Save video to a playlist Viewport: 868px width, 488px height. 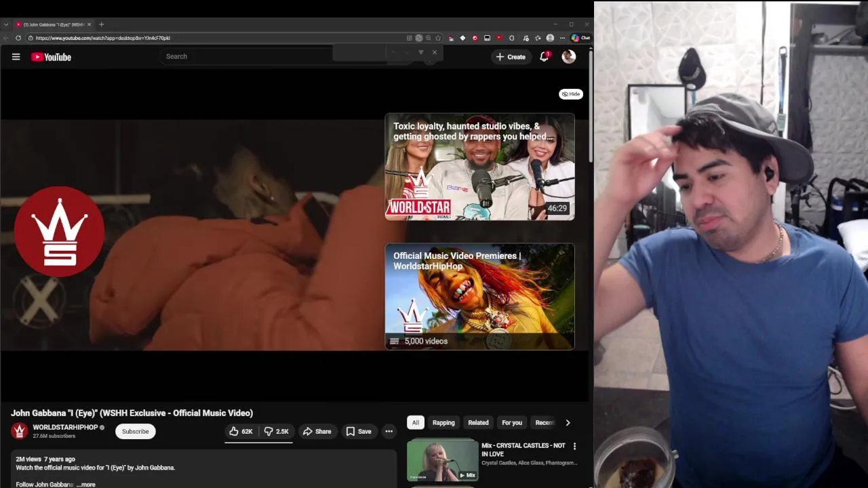coord(358,432)
